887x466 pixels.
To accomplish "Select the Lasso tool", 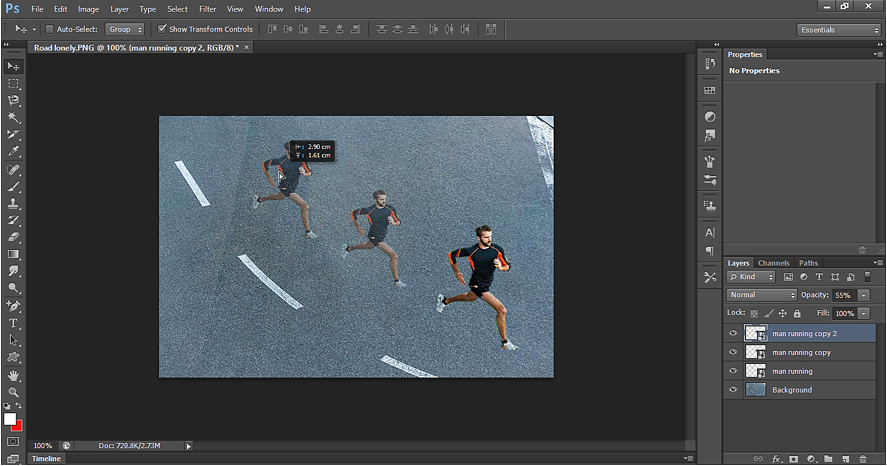I will (14, 101).
